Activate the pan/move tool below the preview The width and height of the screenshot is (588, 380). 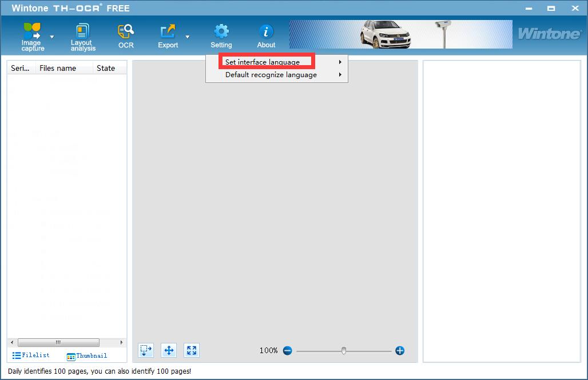click(169, 350)
